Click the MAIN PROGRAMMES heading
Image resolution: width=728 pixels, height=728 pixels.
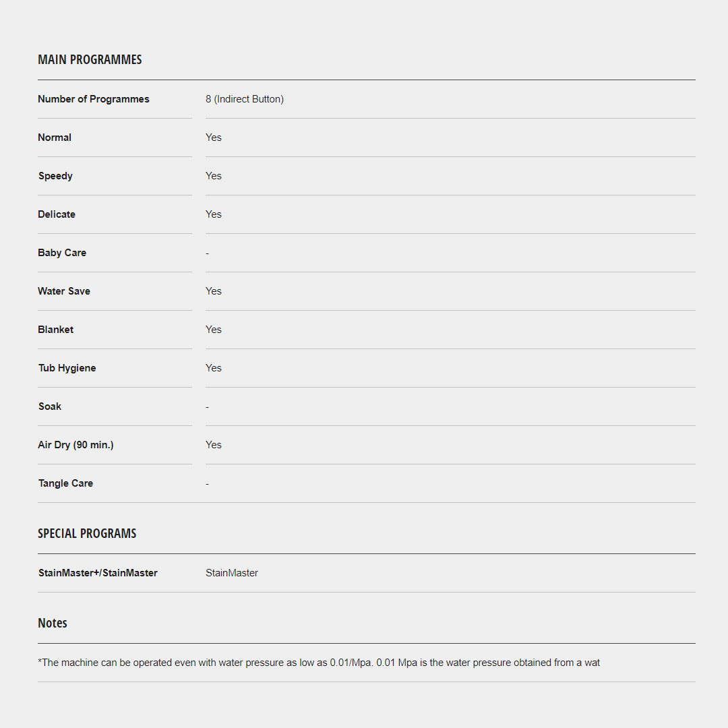click(x=90, y=59)
